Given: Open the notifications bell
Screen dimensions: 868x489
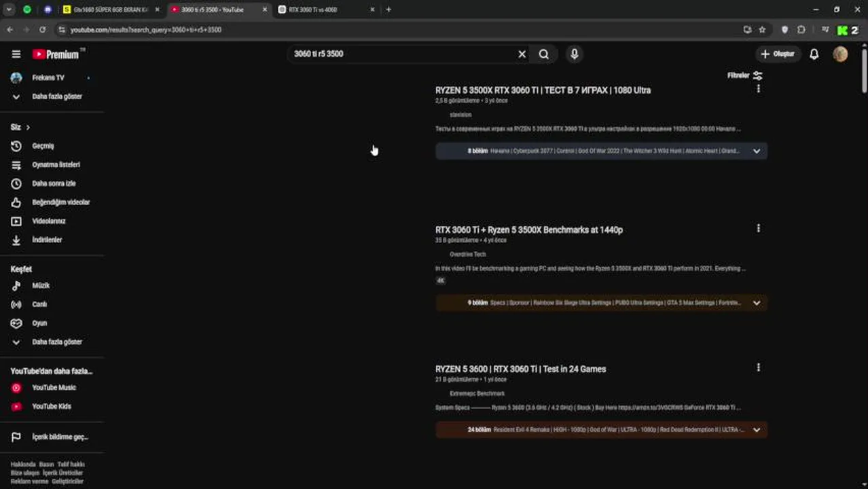Looking at the screenshot, I should (x=814, y=54).
